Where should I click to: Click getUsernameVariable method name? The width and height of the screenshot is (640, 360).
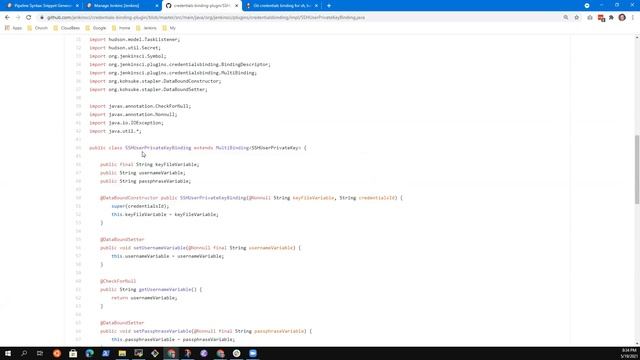(165, 289)
